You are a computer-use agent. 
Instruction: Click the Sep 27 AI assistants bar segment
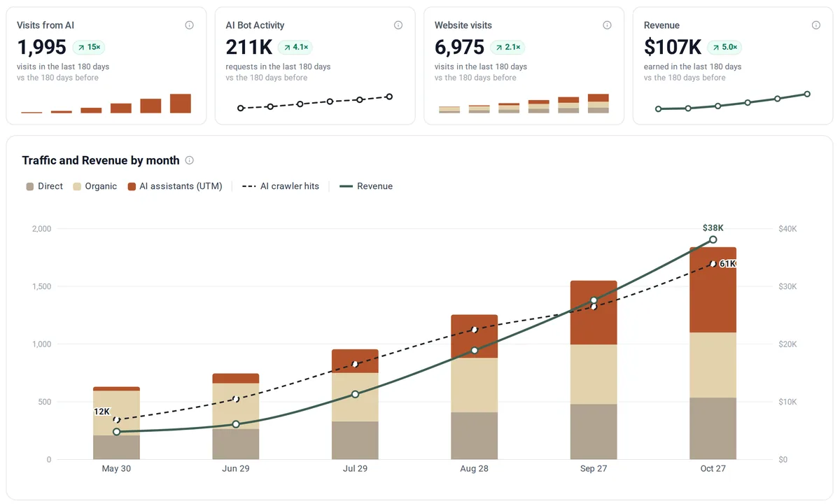point(594,313)
